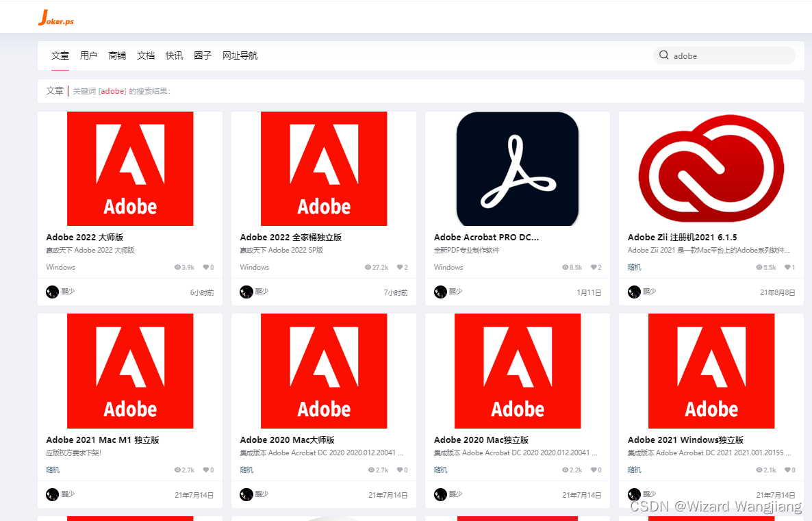Open the 网址导航 navigation section
This screenshot has width=812, height=521.
click(x=240, y=55)
